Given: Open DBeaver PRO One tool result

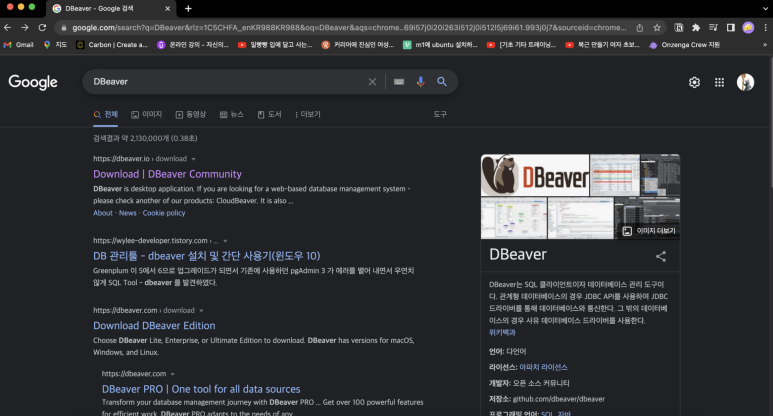Looking at the screenshot, I should 201,389.
